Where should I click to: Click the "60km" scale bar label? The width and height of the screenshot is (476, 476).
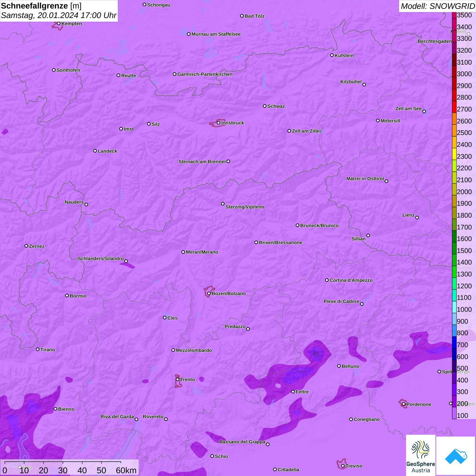[126, 470]
